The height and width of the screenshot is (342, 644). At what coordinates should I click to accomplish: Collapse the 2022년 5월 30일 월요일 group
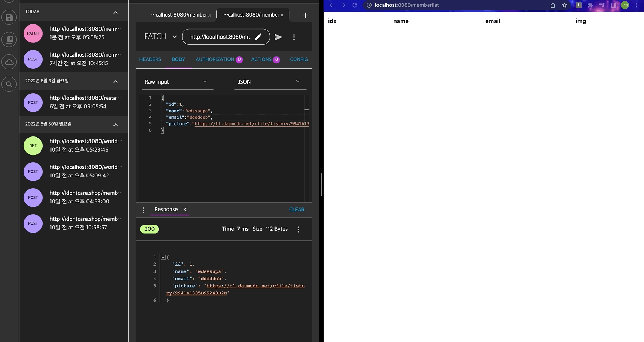click(116, 125)
